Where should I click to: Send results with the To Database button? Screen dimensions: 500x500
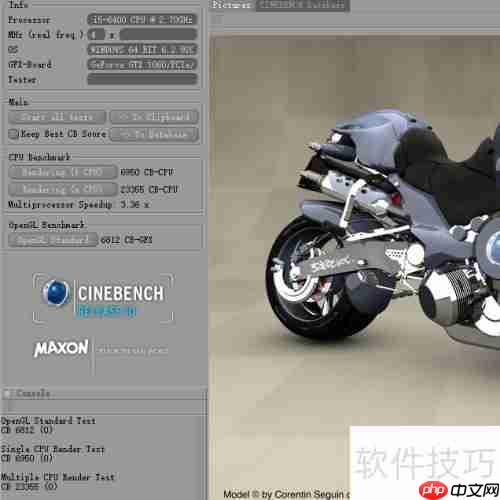pyautogui.click(x=154, y=134)
